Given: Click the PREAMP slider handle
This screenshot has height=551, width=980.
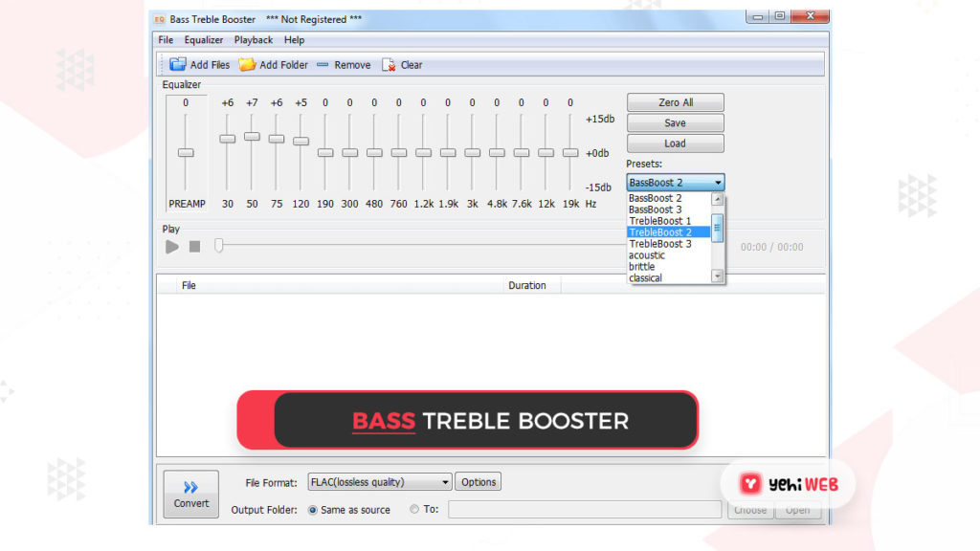Looking at the screenshot, I should pos(186,152).
